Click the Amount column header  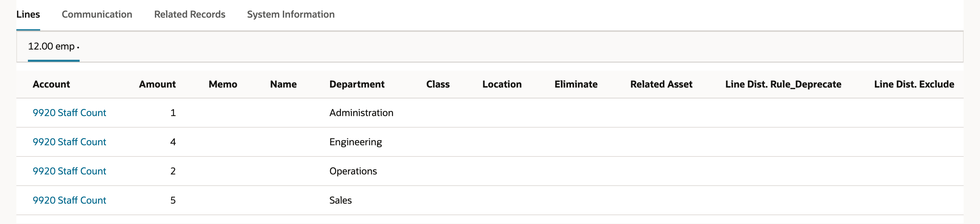[157, 84]
